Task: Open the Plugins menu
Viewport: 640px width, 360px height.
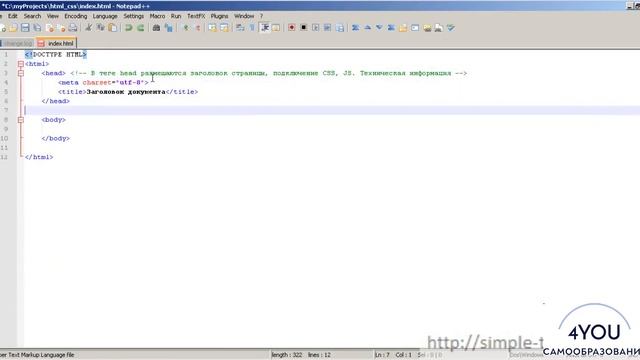Action: click(220, 16)
